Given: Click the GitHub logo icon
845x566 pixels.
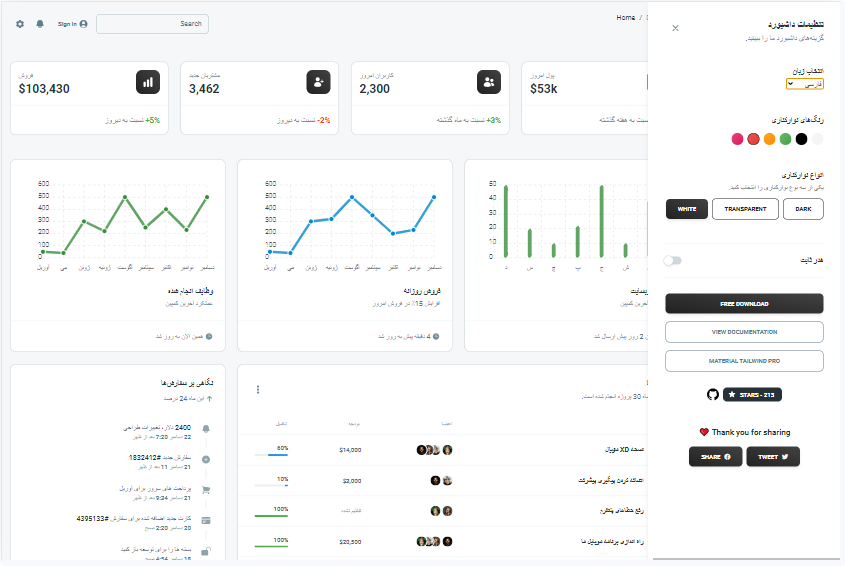Looking at the screenshot, I should [713, 395].
